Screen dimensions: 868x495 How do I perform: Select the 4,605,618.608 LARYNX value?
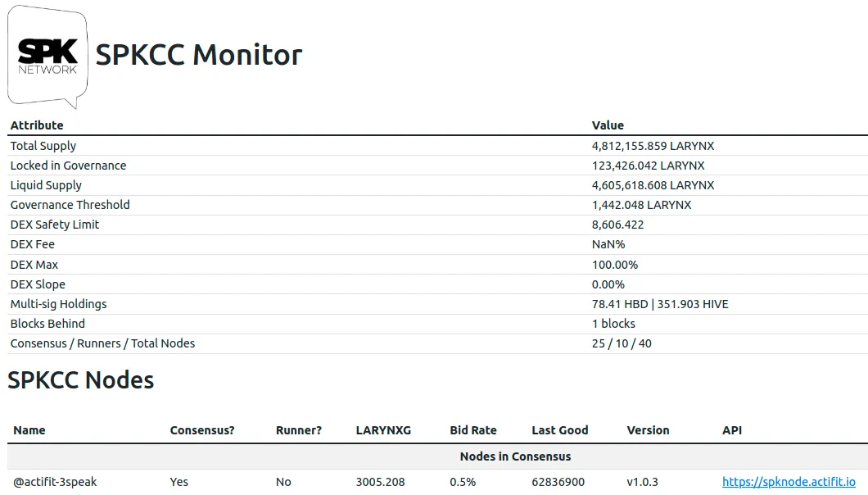click(653, 185)
